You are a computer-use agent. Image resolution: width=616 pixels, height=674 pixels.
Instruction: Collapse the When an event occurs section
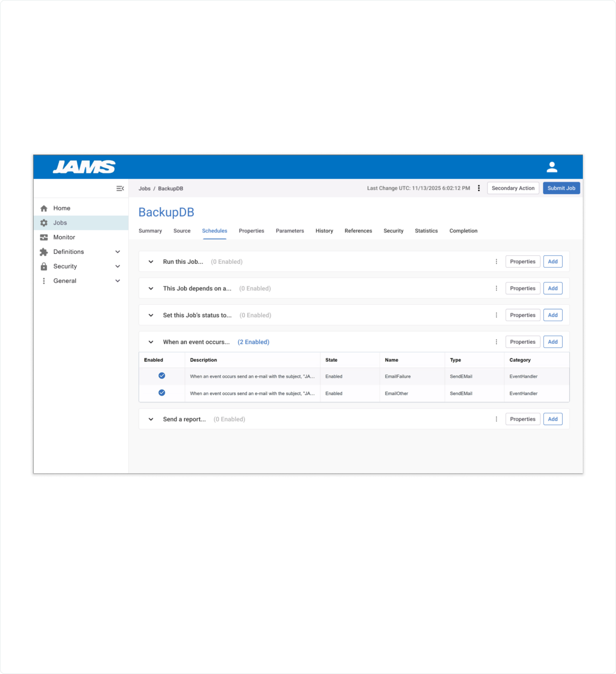151,342
